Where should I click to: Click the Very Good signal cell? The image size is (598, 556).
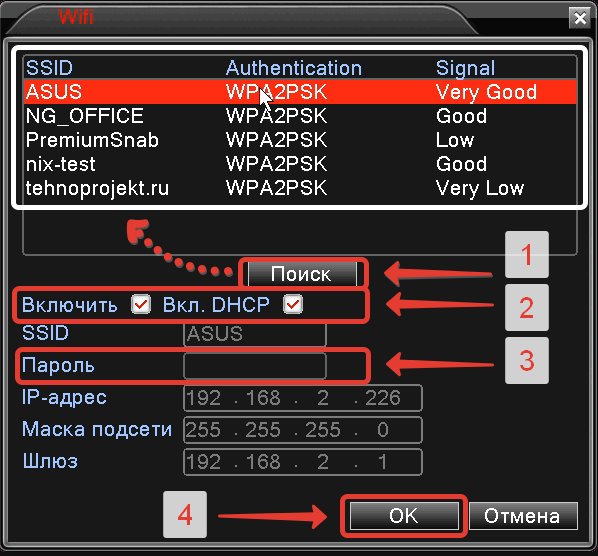click(486, 92)
